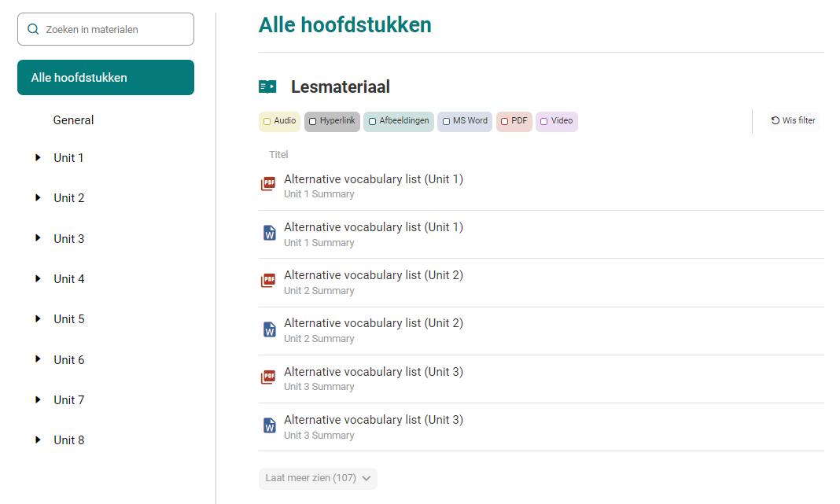Expand Unit 1 in the sidebar
This screenshot has height=504, width=840.
click(x=38, y=157)
